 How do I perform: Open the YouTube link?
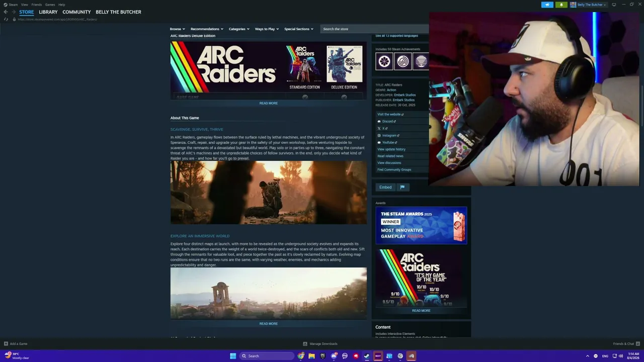click(387, 142)
